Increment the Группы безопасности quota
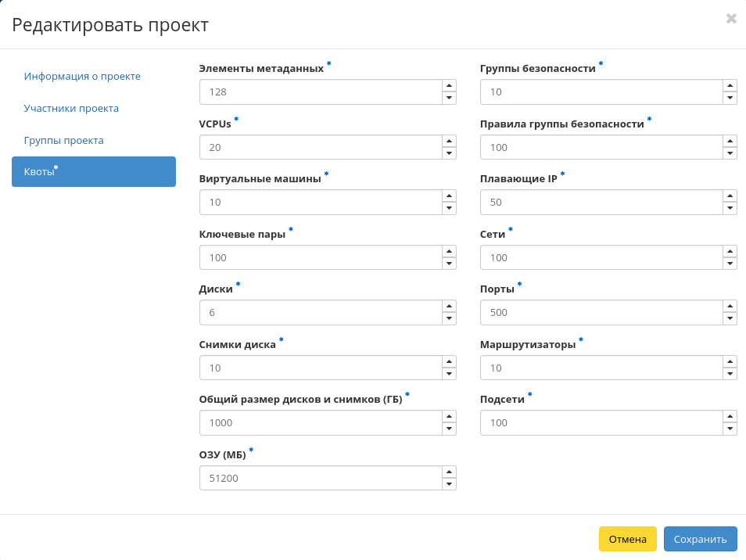Screen dimensions: 746x560 (730, 85)
